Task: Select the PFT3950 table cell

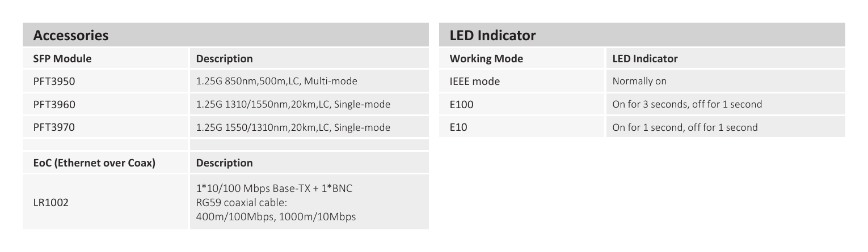Action: coord(105,81)
